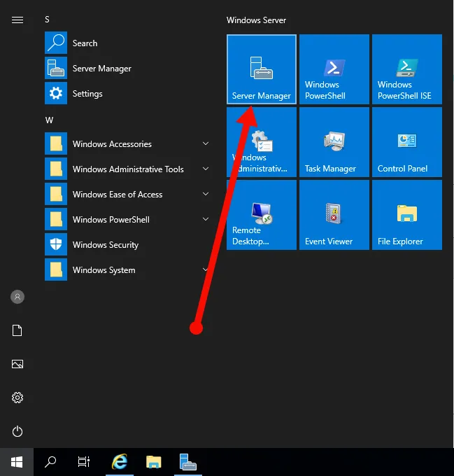This screenshot has height=476, width=454.
Task: Click the Power icon in left rail
Action: click(17, 431)
